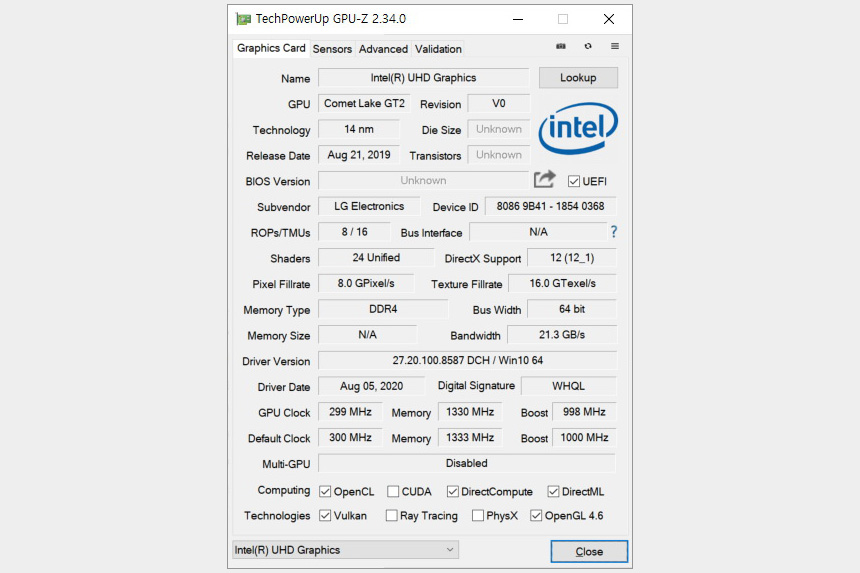Switch to the Validation tab
Image resolution: width=860 pixels, height=573 pixels.
(438, 49)
